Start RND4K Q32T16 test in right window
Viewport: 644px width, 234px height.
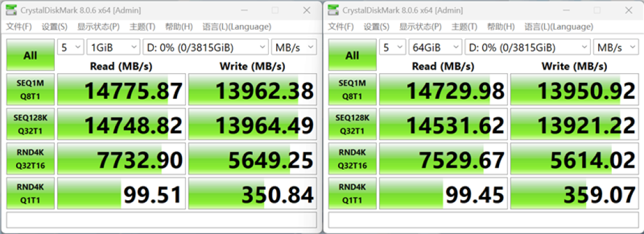tap(352, 158)
